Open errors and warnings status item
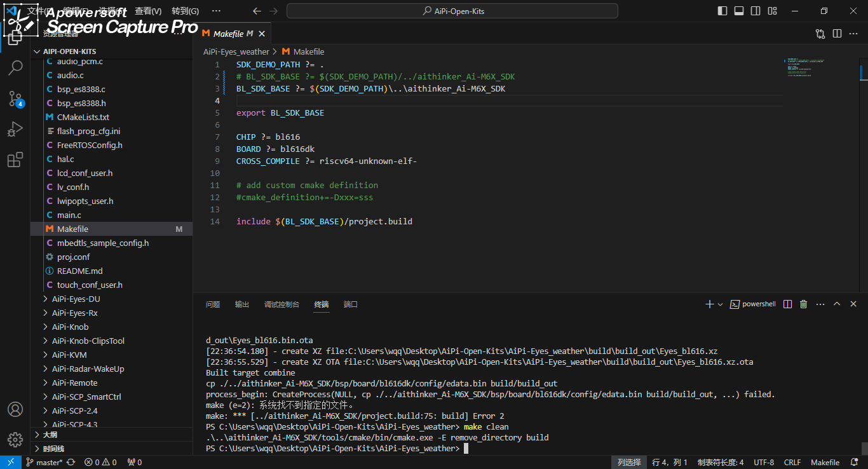The image size is (868, 469). [100, 463]
